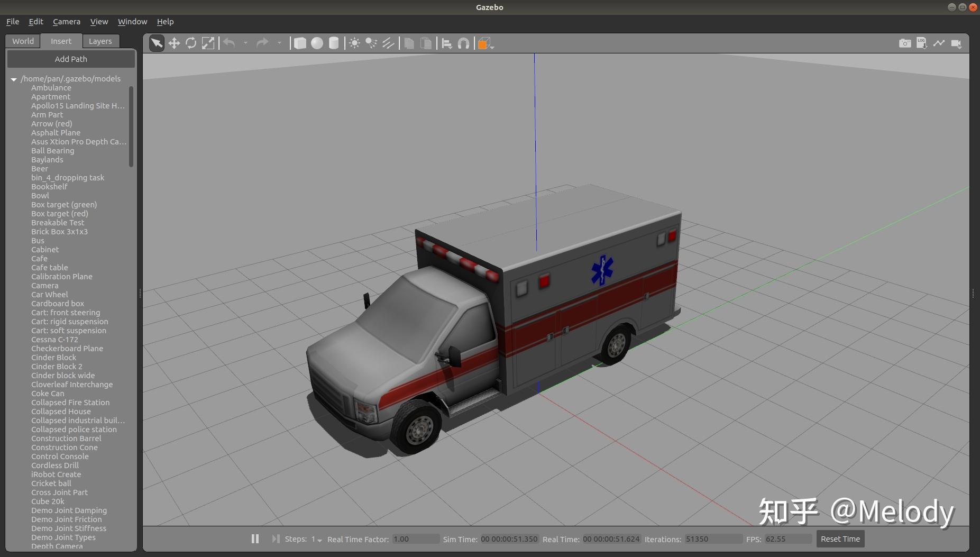
Task: Select the Collapsed House model
Action: tap(61, 412)
